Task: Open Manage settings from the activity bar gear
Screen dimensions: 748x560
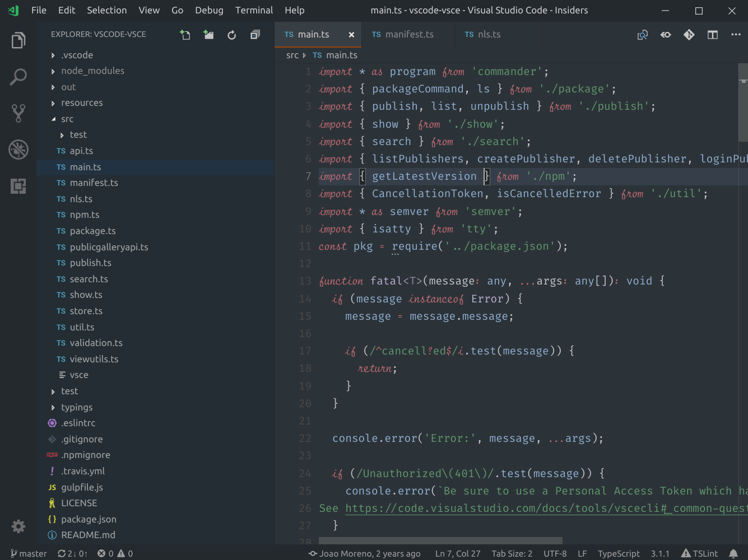Action: pyautogui.click(x=18, y=526)
